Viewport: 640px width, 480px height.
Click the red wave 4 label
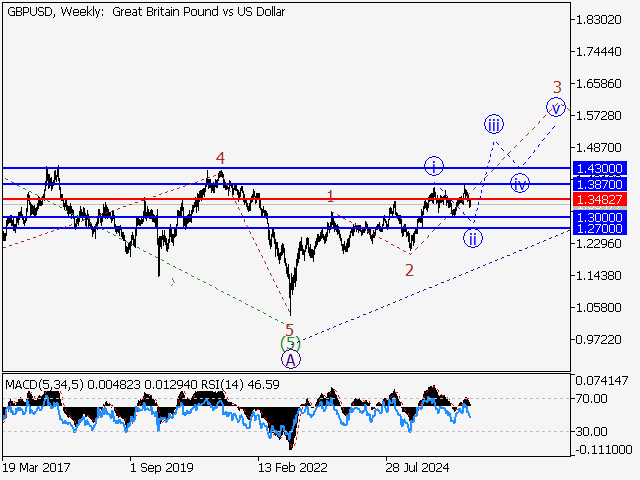(x=220, y=157)
